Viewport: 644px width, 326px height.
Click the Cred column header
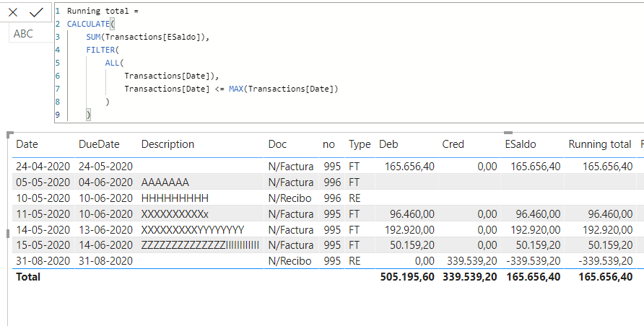pyautogui.click(x=453, y=144)
